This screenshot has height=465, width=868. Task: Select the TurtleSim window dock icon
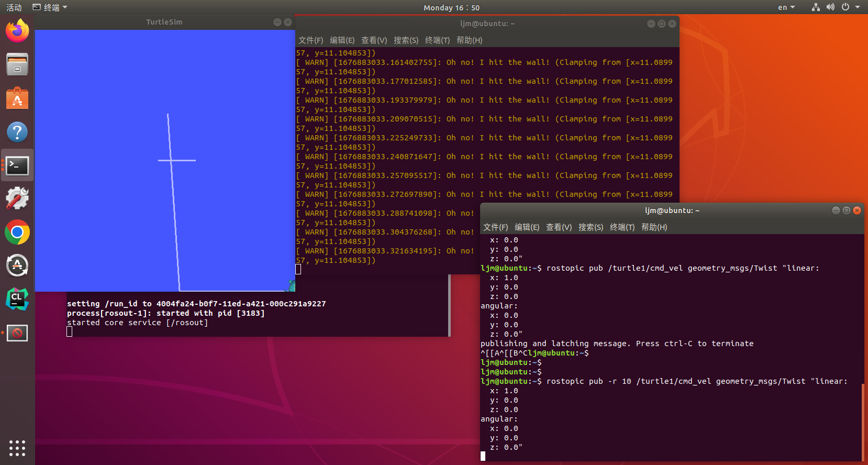(17, 333)
